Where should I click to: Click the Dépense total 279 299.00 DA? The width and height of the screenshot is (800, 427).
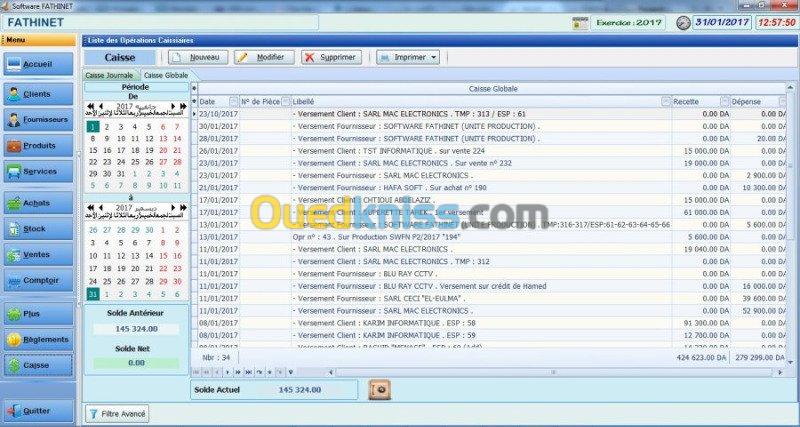760,358
